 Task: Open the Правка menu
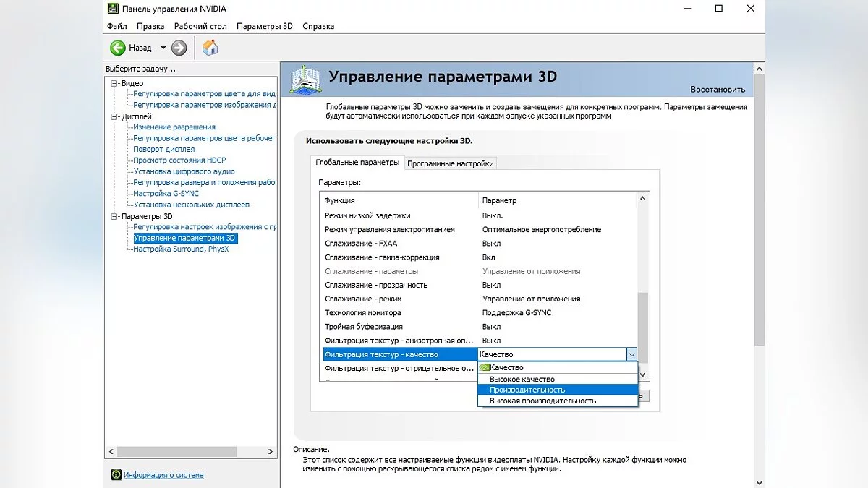point(150,26)
